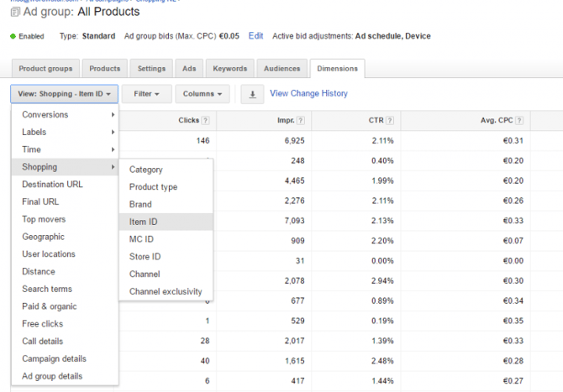Click the €0.07 Avg. CPC value
This screenshot has width=563, height=392.
(513, 241)
